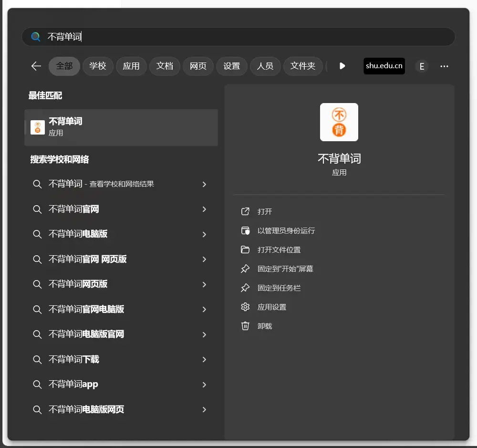477x448 pixels.
Task: Click the 不背单词 title in preview pane
Action: tap(339, 158)
